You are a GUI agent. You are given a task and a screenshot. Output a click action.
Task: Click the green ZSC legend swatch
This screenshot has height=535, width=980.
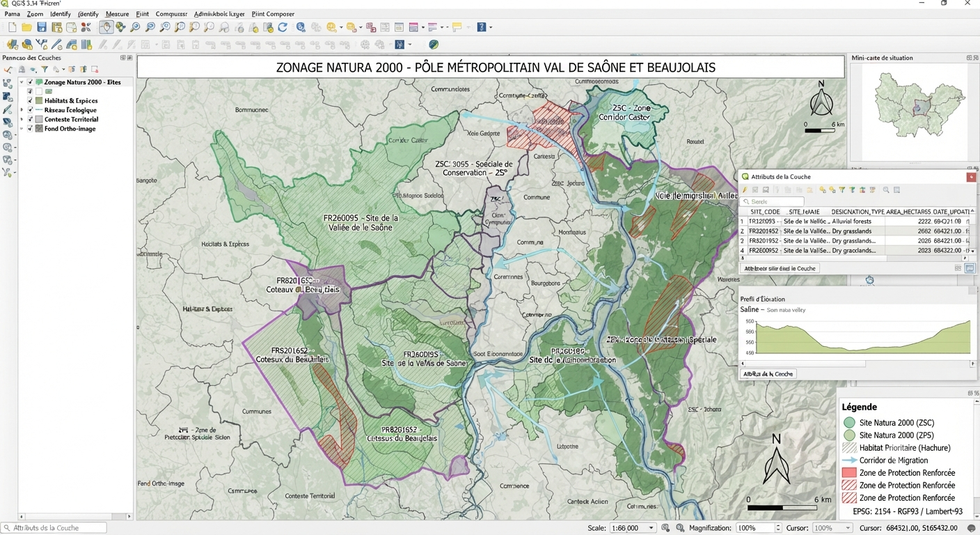(849, 423)
